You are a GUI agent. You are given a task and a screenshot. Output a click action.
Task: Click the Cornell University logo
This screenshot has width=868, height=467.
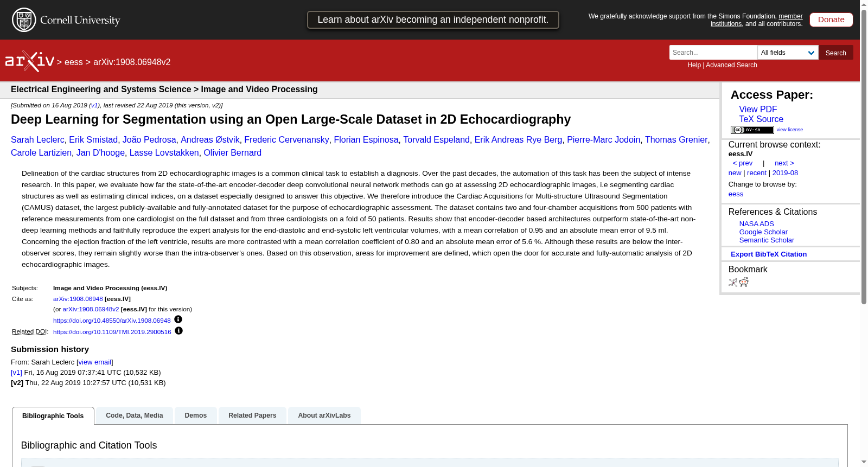[66, 20]
